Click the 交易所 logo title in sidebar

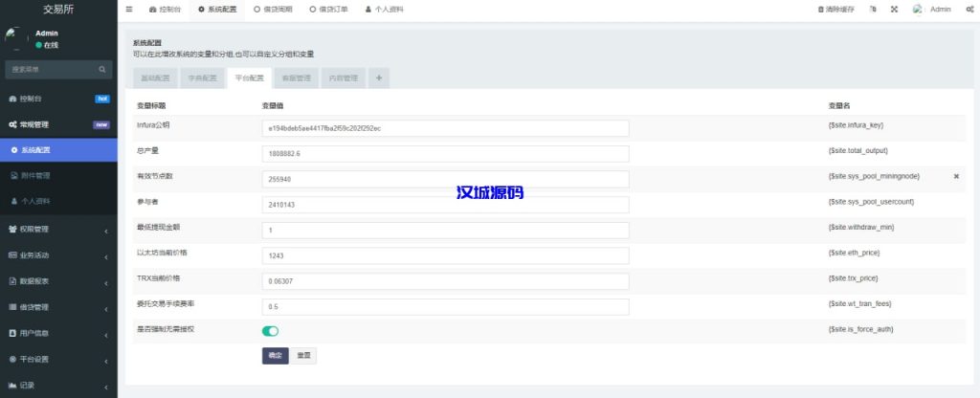point(58,10)
